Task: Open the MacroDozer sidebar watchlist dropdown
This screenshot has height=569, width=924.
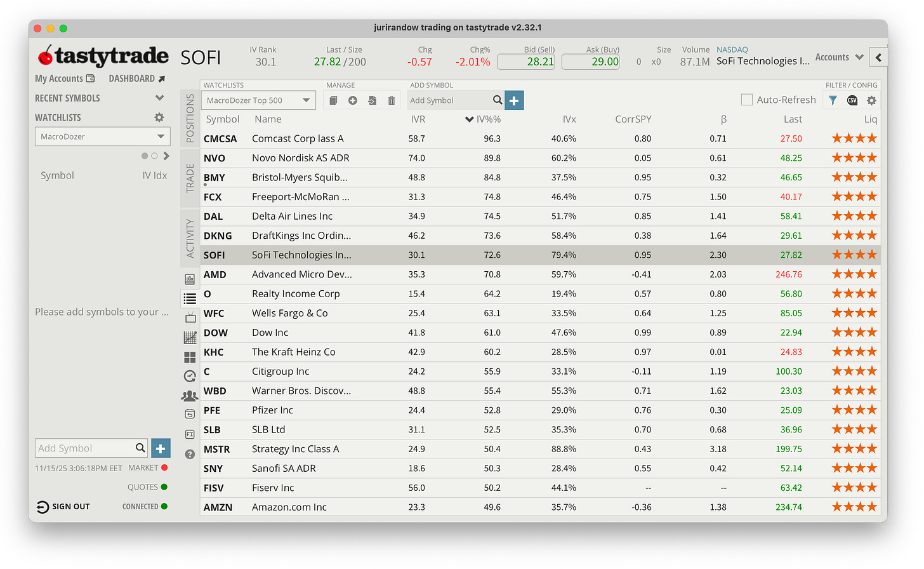Action: click(103, 137)
